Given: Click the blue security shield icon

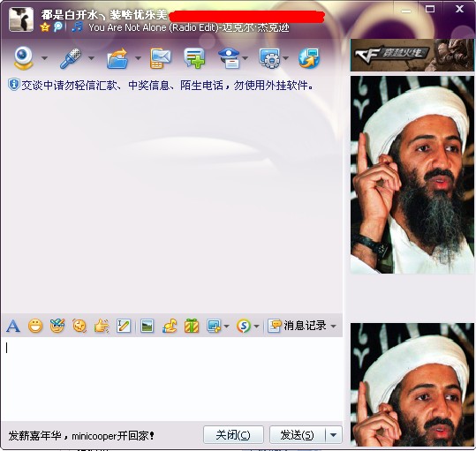Looking at the screenshot, I should click(x=13, y=85).
